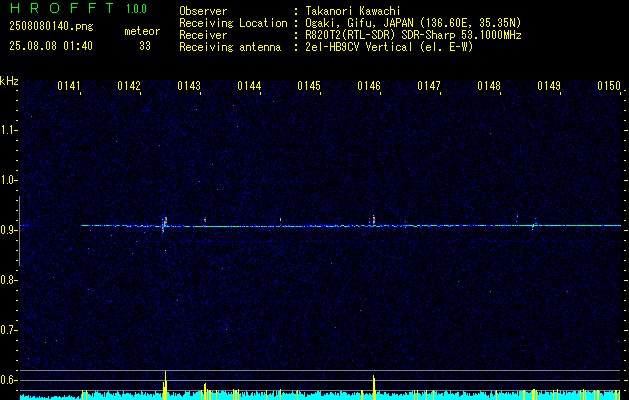Viewport: 629px width, 400px height.
Task: Click the strong meteor echo after 0142
Action: (x=164, y=225)
